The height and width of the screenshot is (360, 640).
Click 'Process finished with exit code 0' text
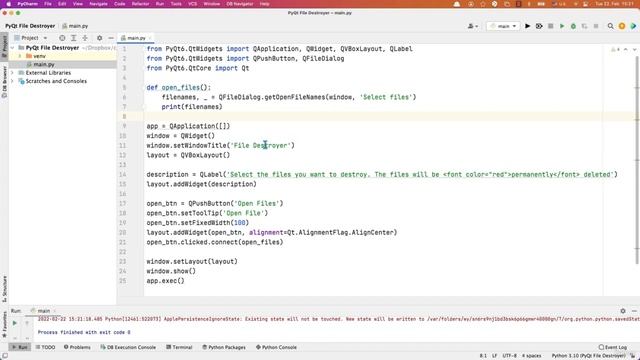(84, 332)
